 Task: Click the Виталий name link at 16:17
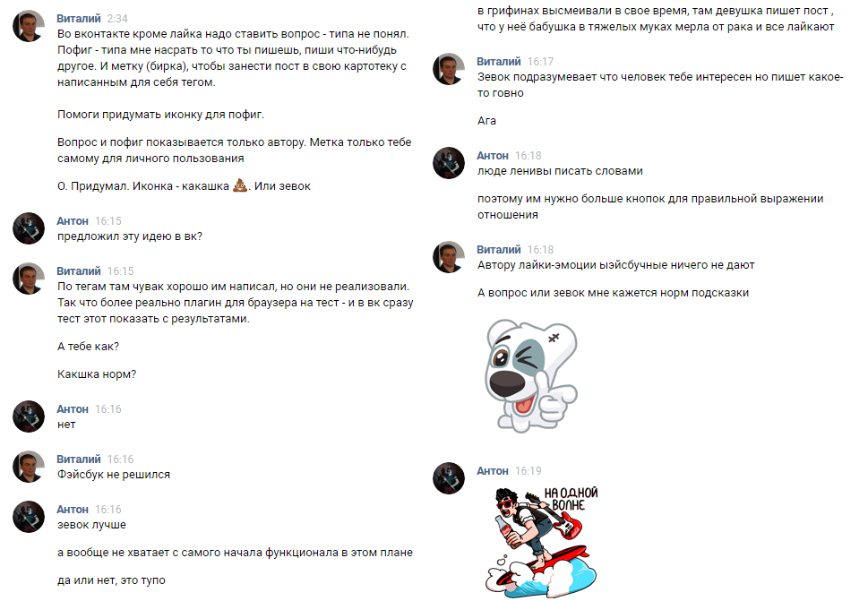pos(499,62)
